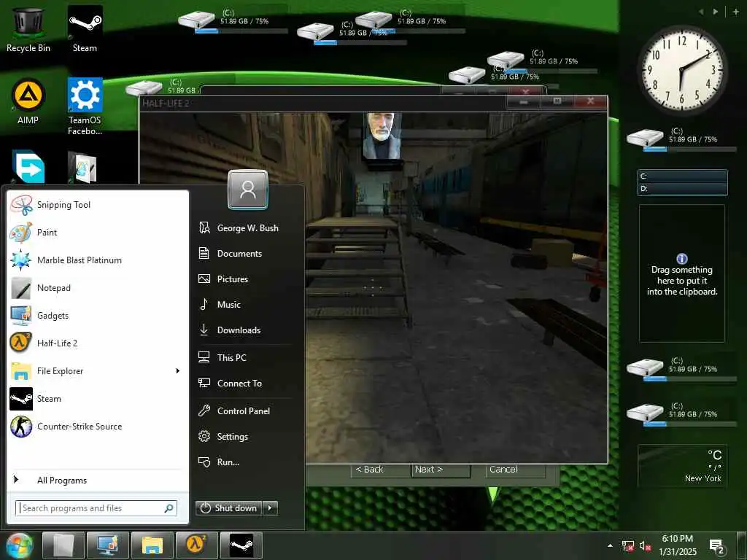Click the analog clock gadget
The height and width of the screenshot is (560, 747).
coord(682,69)
